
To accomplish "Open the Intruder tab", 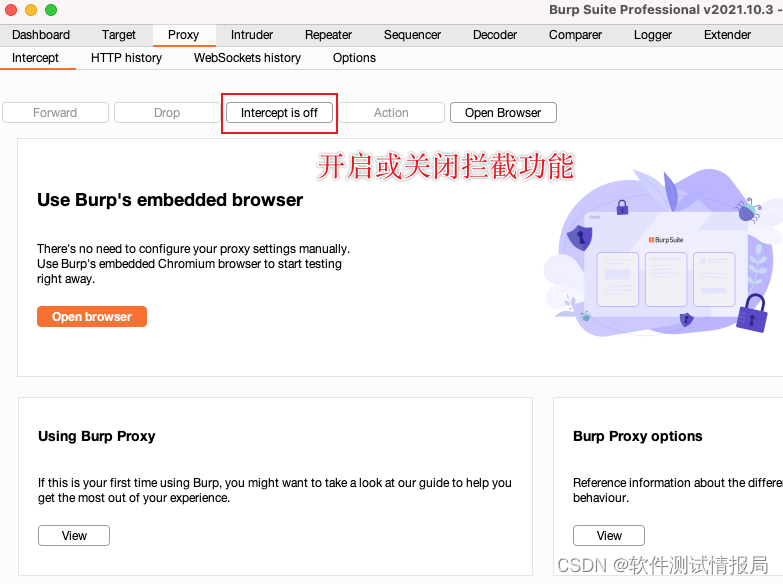I will 252,35.
